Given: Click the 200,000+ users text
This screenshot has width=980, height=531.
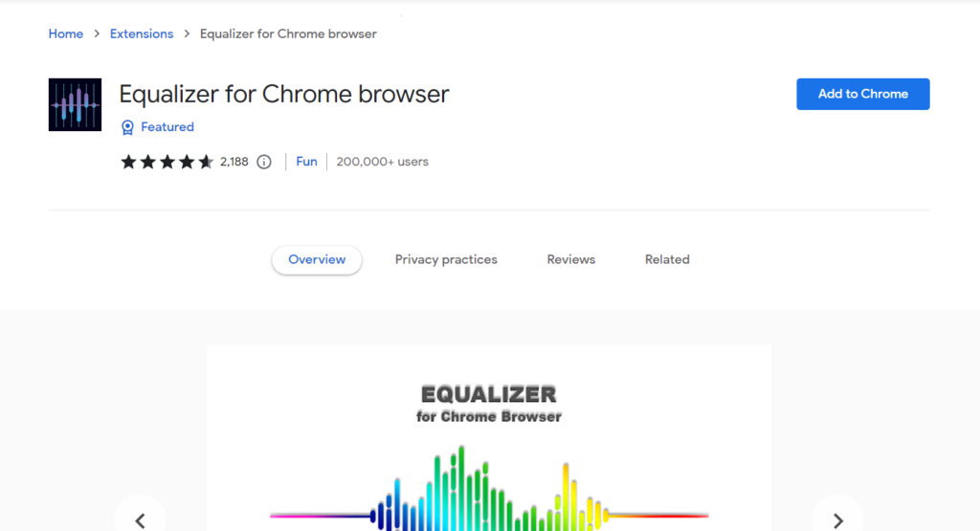Looking at the screenshot, I should [x=383, y=162].
